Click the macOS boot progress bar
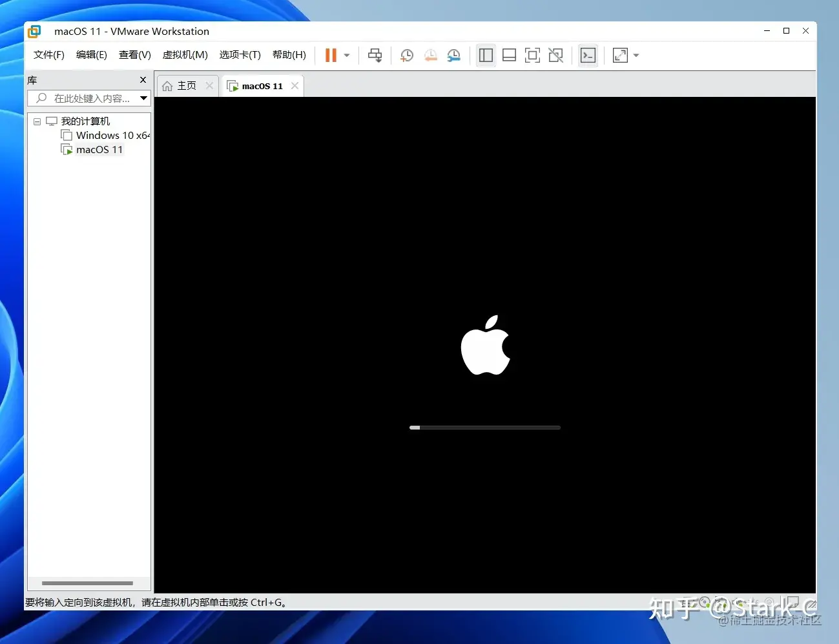839x644 pixels. pos(485,428)
